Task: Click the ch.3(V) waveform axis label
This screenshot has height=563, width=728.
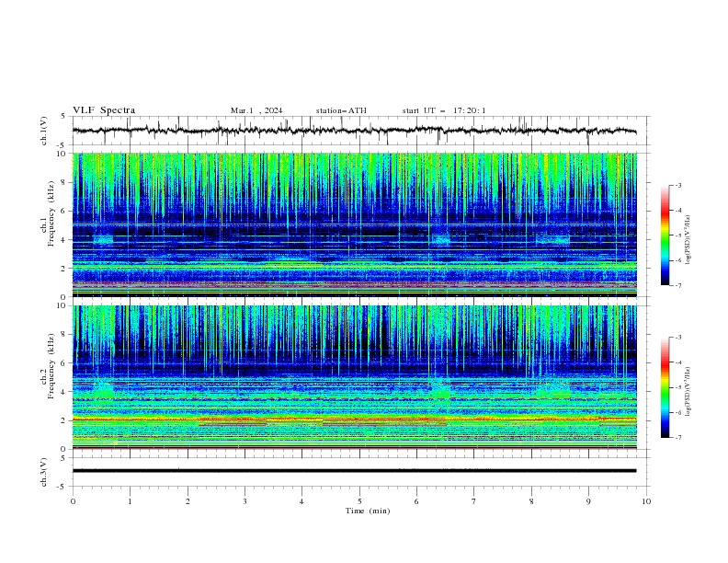Action: (44, 472)
